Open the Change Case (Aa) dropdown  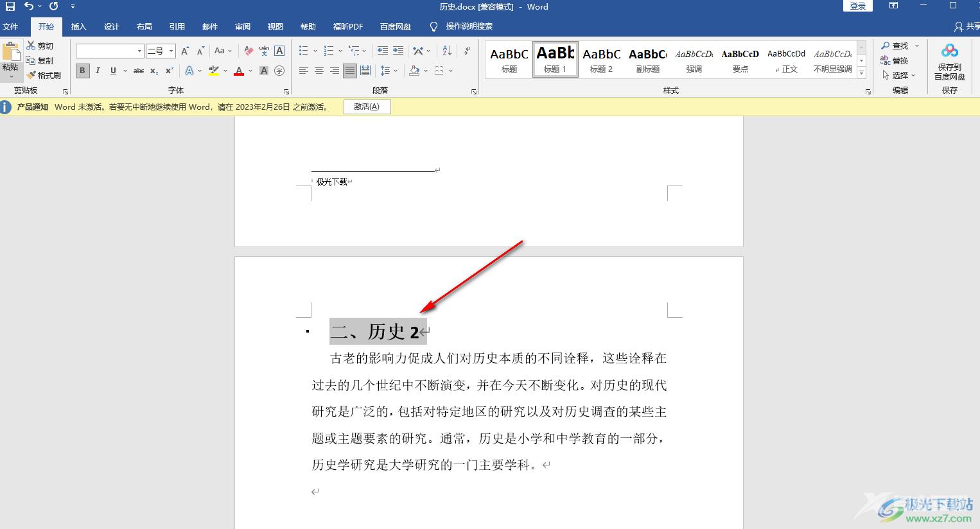coord(223,51)
